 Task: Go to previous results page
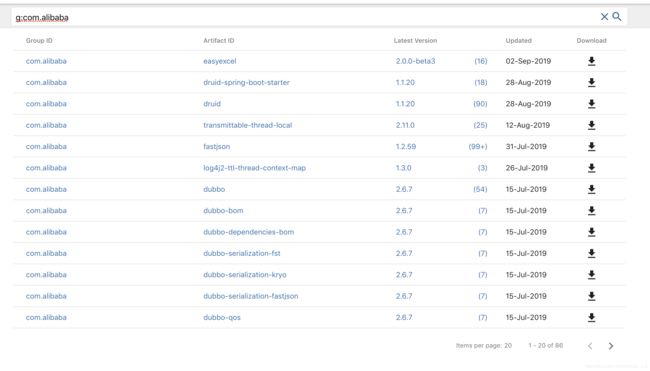[590, 346]
